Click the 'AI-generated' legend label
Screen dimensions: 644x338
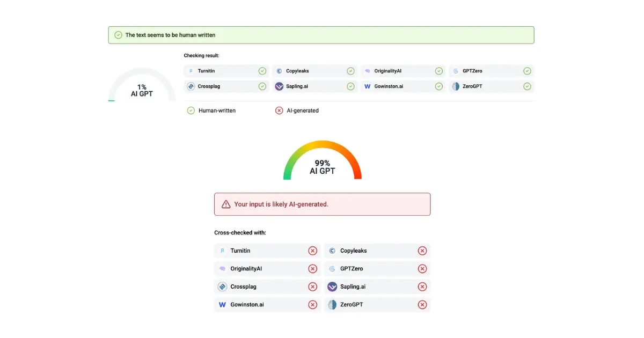(303, 111)
